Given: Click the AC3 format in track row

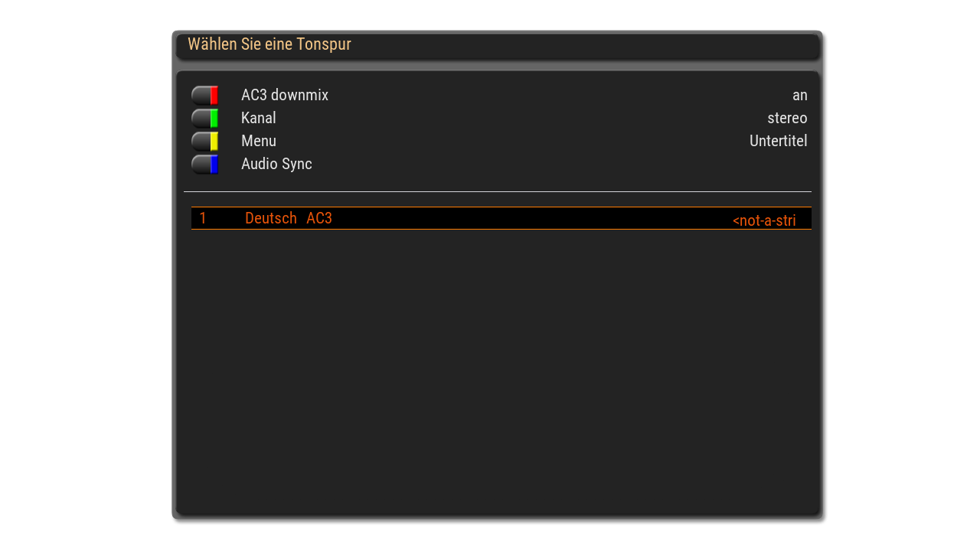Looking at the screenshot, I should click(x=319, y=219).
